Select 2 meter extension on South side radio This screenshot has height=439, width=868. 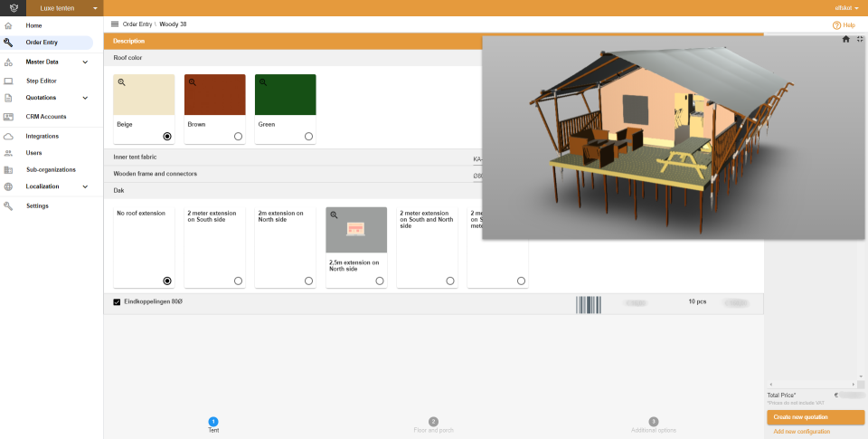tap(238, 281)
